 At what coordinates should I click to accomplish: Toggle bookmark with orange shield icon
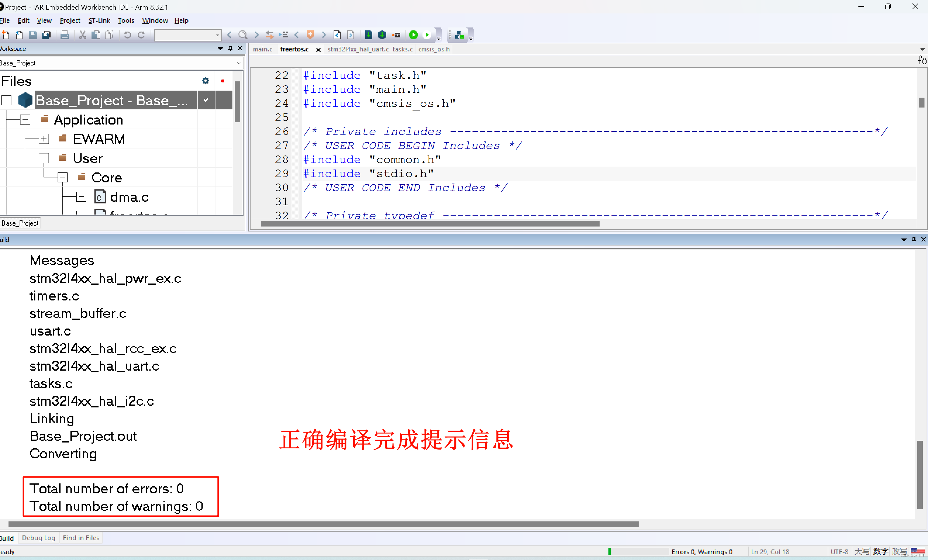[310, 35]
